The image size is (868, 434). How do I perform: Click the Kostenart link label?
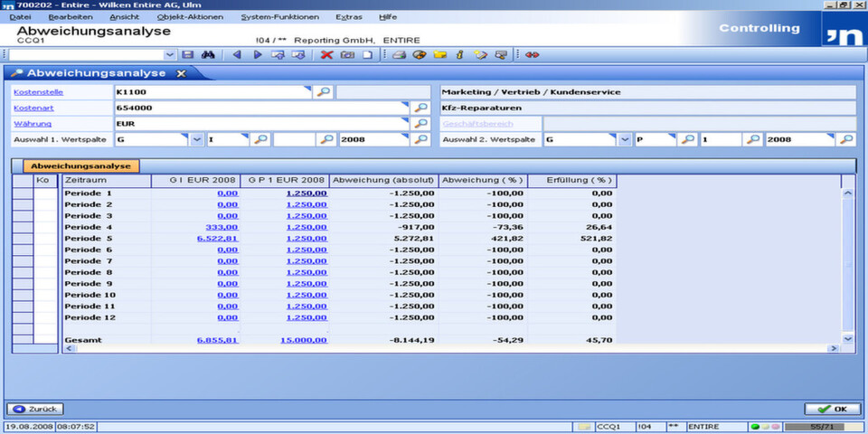pos(33,108)
